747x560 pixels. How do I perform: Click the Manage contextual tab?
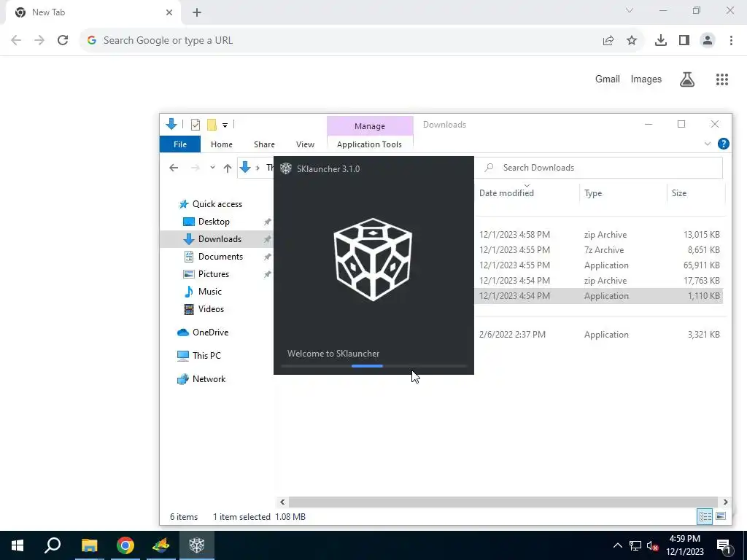[370, 126]
